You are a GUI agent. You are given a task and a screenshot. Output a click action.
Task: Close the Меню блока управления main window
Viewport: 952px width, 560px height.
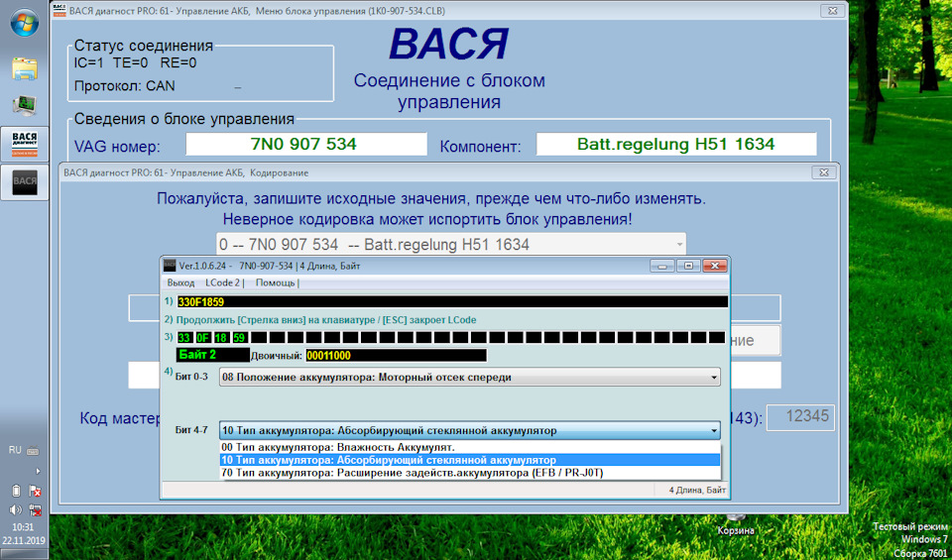[832, 10]
